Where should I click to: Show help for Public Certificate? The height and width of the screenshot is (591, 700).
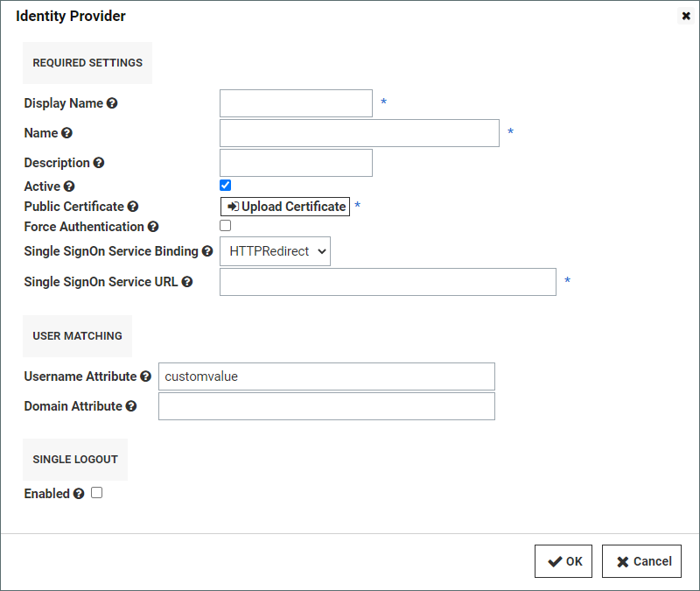(133, 207)
